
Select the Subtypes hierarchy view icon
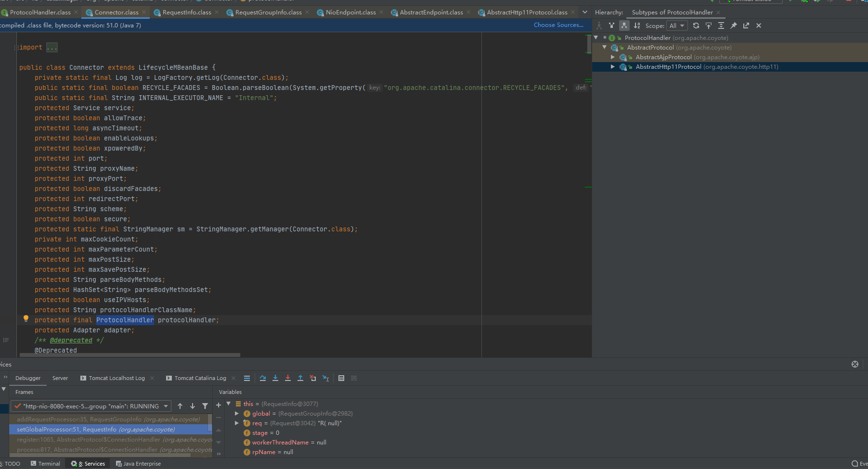[x=624, y=25]
